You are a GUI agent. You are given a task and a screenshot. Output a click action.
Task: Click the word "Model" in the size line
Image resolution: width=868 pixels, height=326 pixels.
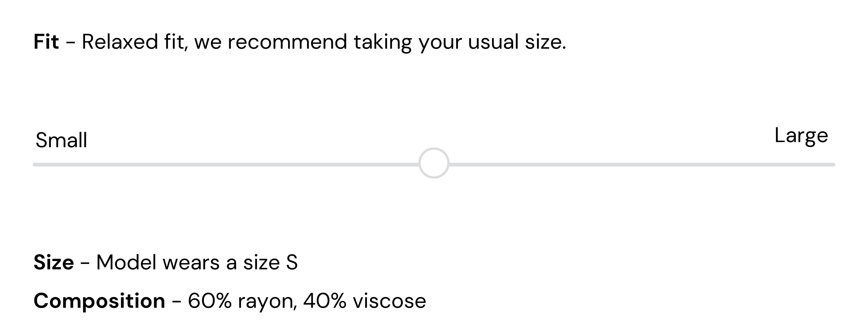[x=126, y=262]
